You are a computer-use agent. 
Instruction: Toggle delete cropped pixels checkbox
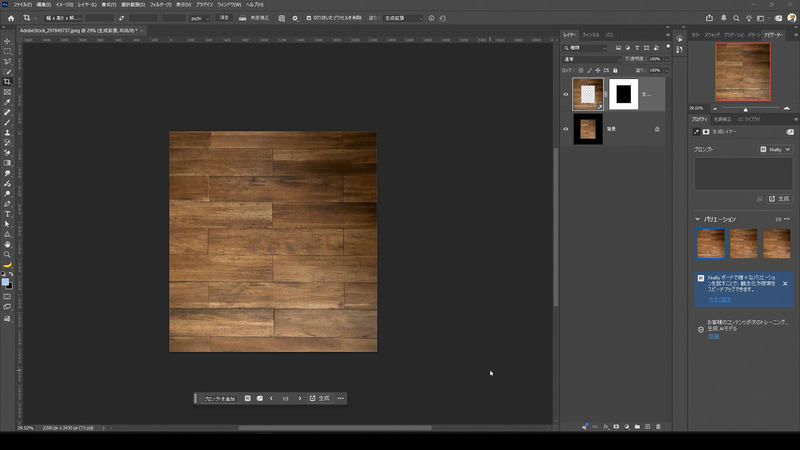tap(309, 18)
